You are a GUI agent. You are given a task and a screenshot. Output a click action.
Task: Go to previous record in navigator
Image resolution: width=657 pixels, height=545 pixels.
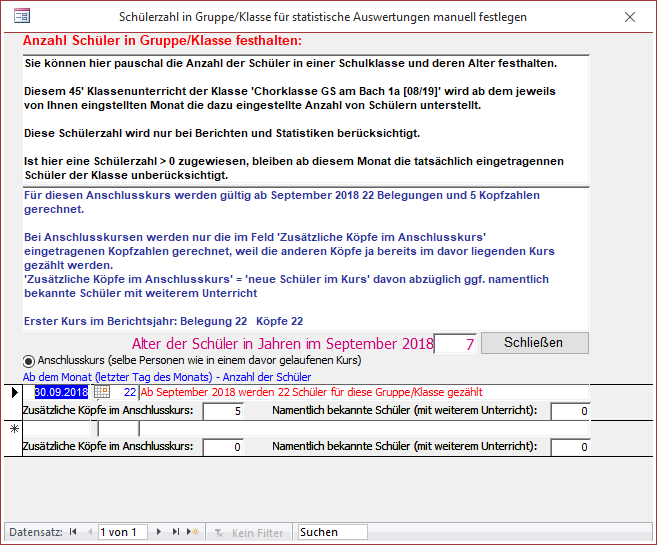(x=90, y=533)
